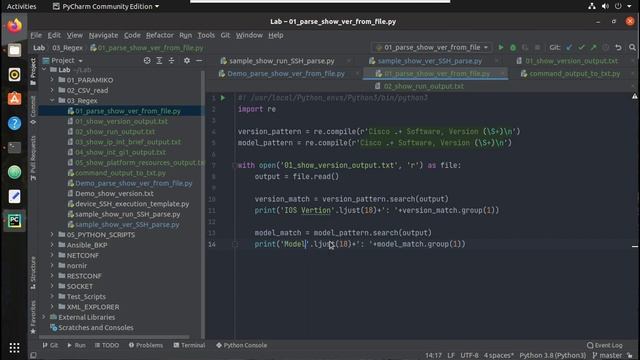Select Demo_show_version.txt in project tree
The width and height of the screenshot is (640, 360).
[x=114, y=193]
